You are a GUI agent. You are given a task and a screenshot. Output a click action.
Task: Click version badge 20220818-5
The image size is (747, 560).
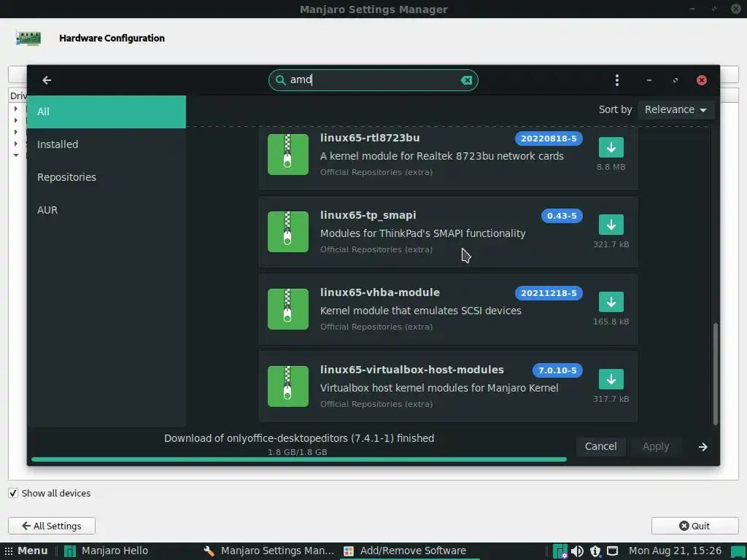tap(549, 139)
